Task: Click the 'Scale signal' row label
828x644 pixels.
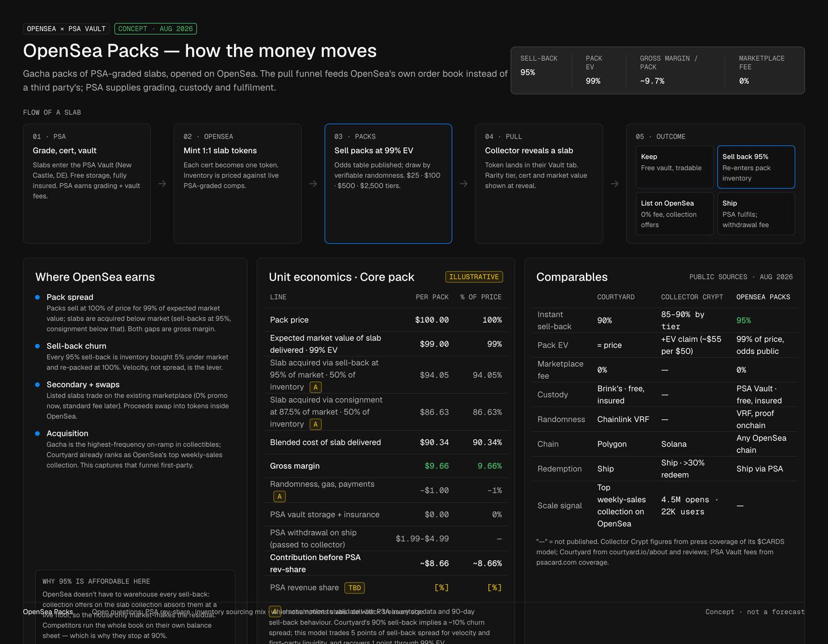Action: pyautogui.click(x=559, y=506)
